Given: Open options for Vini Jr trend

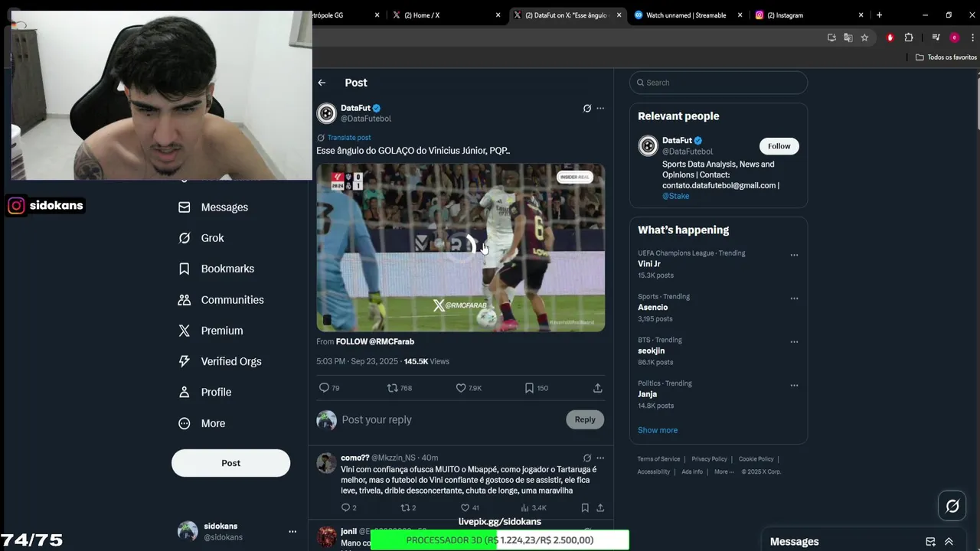Looking at the screenshot, I should tap(794, 255).
